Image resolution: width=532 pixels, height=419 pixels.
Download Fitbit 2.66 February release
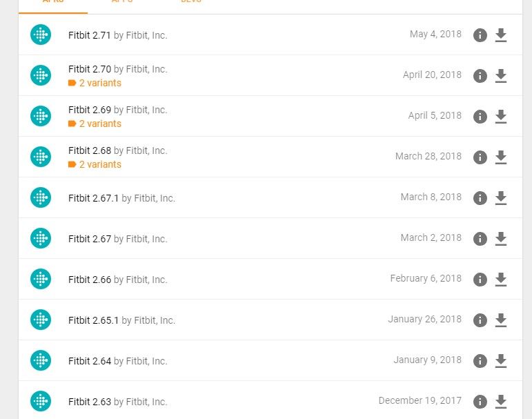(501, 280)
